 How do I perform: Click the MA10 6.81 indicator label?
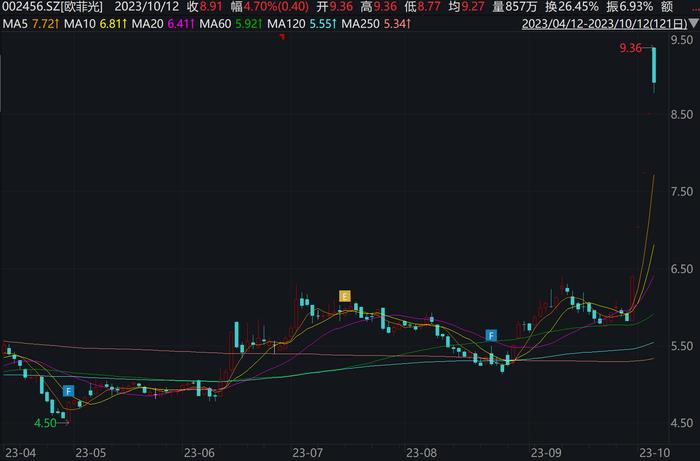(x=95, y=24)
